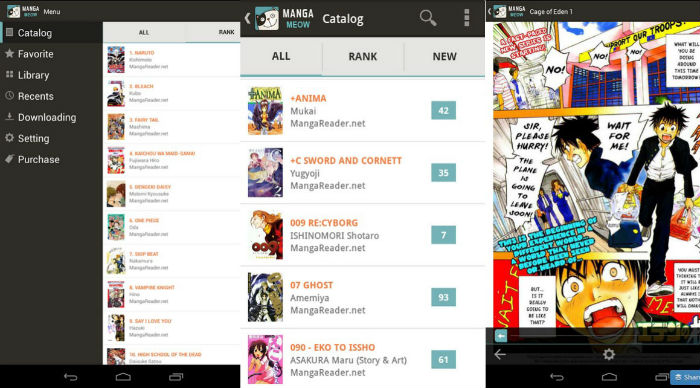Click the Setting gear icon in side menu

click(9, 138)
